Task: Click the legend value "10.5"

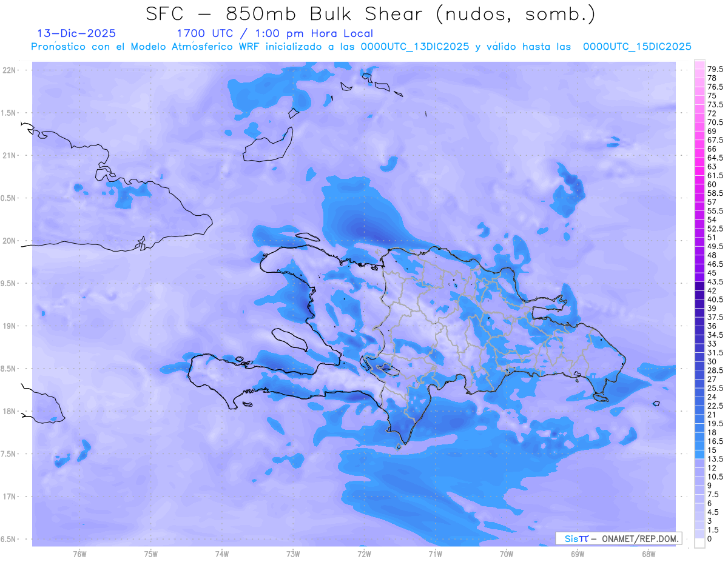Action: pos(715,477)
